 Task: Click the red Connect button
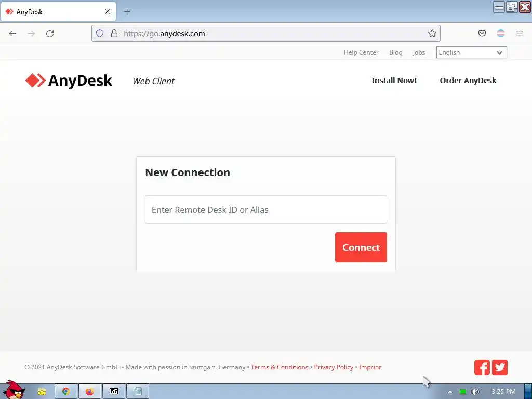pyautogui.click(x=361, y=247)
